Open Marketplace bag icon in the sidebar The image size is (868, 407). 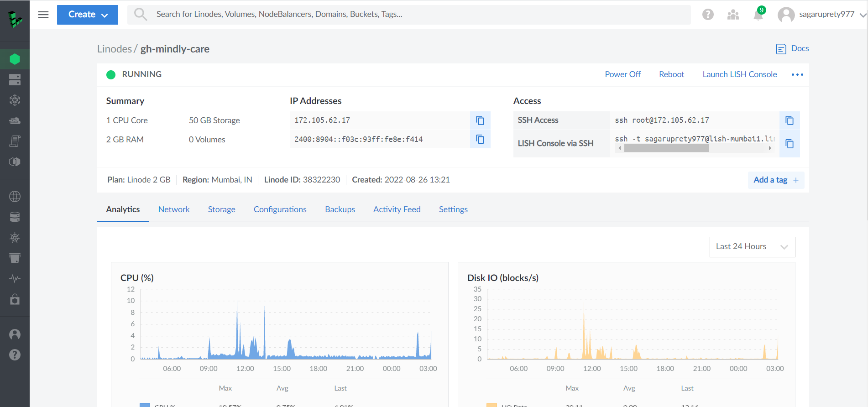15,299
